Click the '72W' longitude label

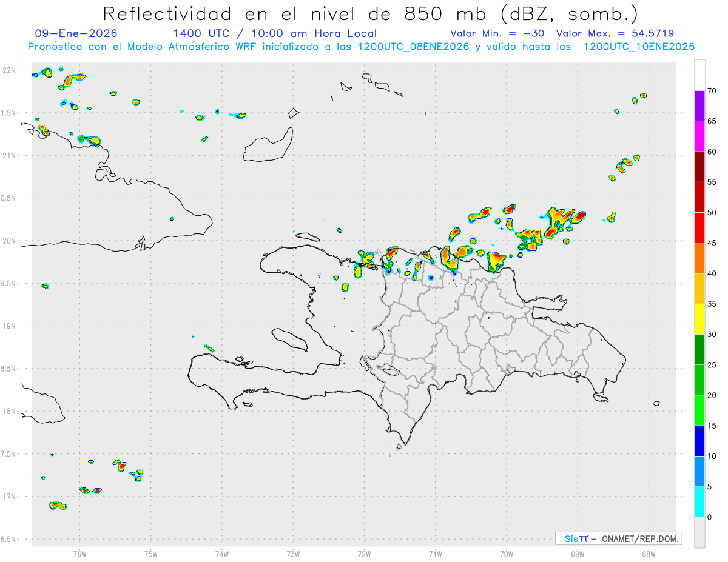364,554
